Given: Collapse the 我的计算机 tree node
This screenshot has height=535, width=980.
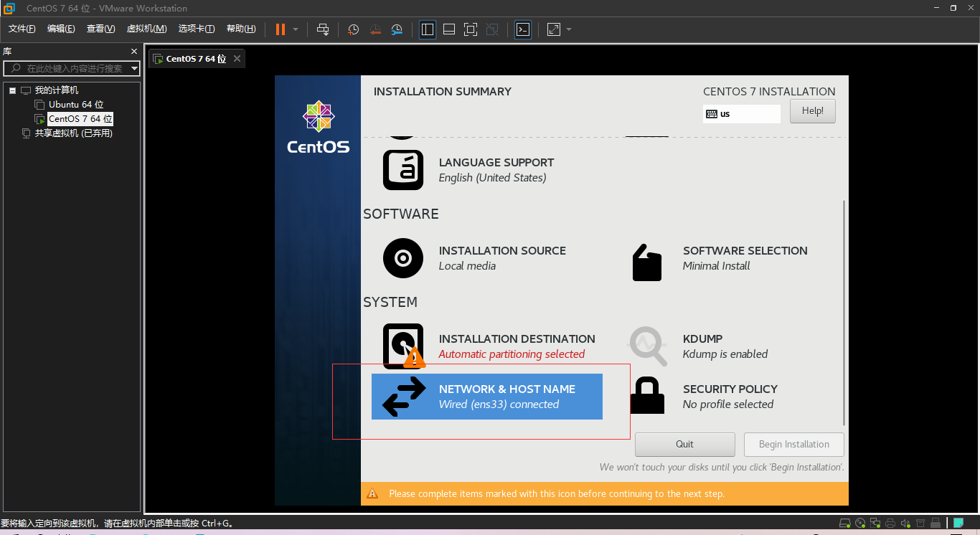Looking at the screenshot, I should (12, 90).
